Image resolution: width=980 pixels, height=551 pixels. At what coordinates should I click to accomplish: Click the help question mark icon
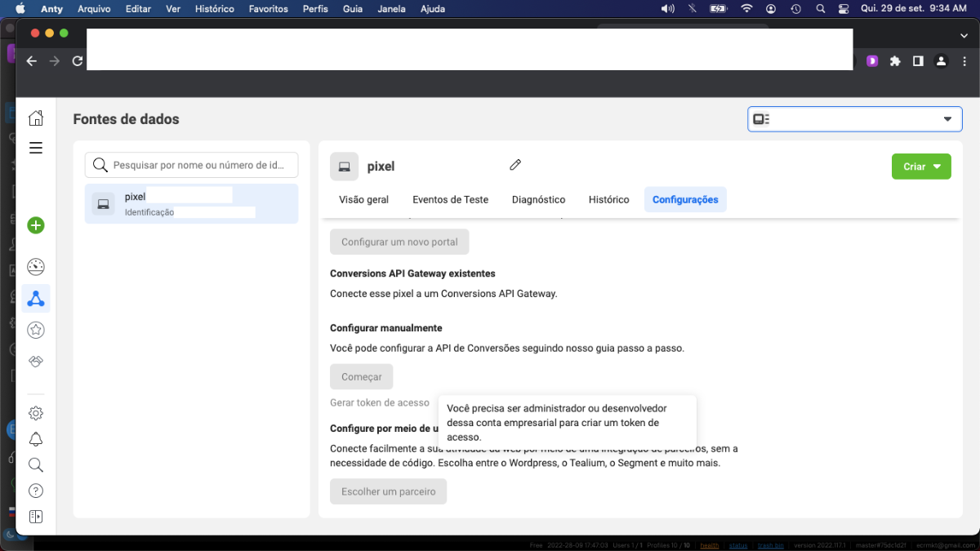[x=36, y=491]
